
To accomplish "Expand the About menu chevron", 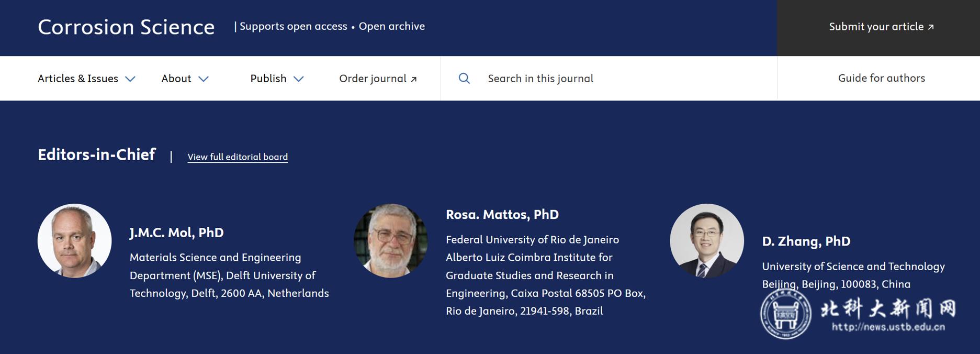I will [x=204, y=79].
